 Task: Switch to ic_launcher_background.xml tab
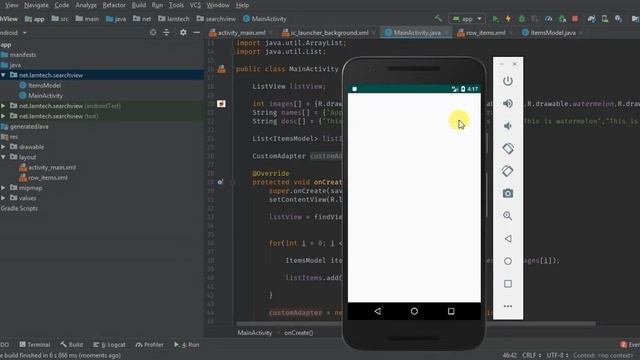(x=329, y=33)
